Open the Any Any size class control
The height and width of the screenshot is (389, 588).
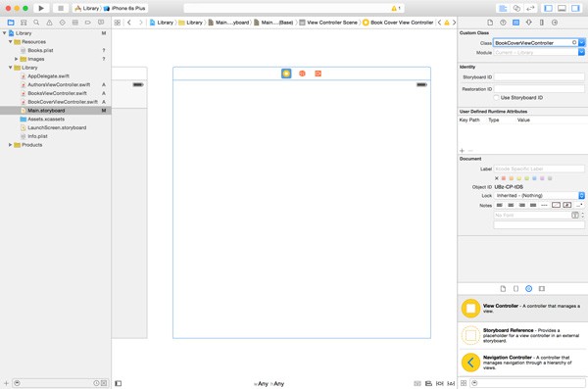coord(269,384)
